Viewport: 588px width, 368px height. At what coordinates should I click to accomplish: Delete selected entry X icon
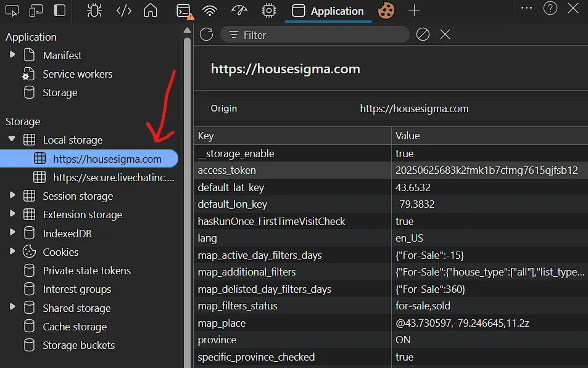[445, 35]
